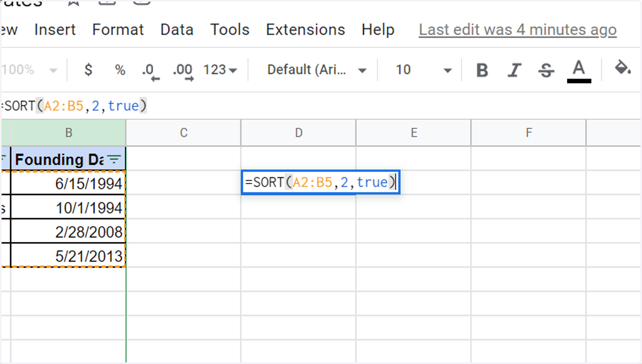Toggle bold formatting
642x364 pixels.
[x=482, y=70]
